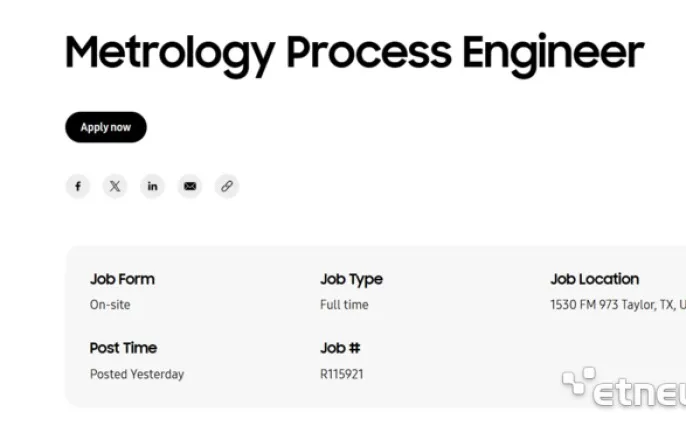
Task: Select the Posted Yesterday text
Action: click(x=137, y=374)
